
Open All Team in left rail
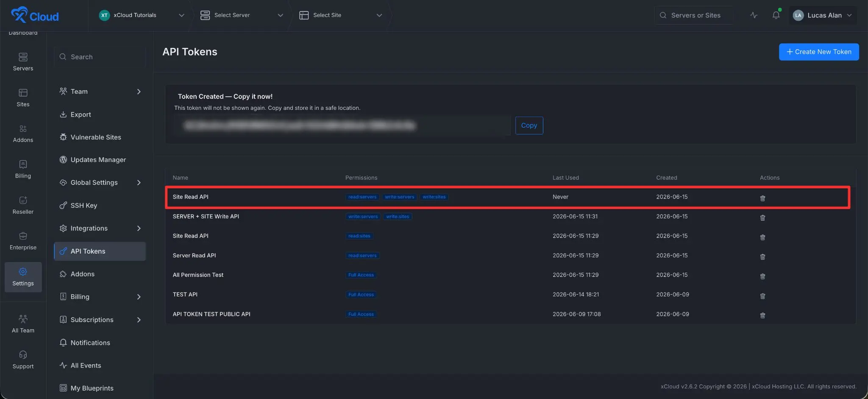23,324
